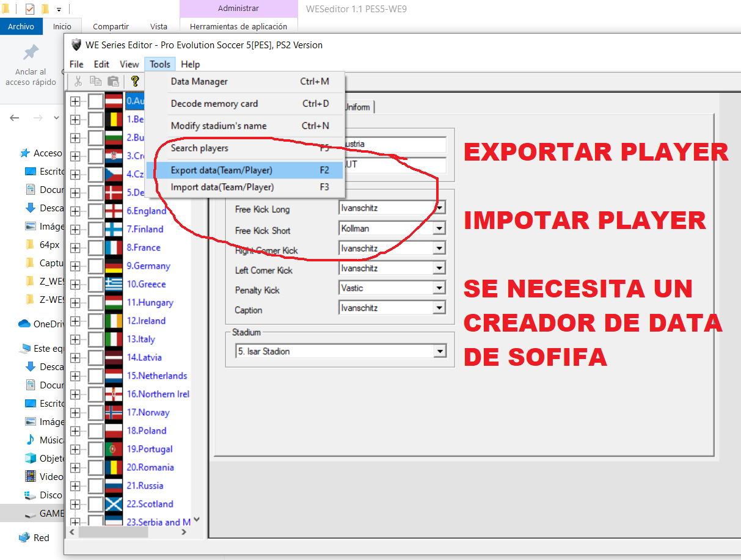
Task: Tick the checkbox beside 8.France
Action: point(95,247)
